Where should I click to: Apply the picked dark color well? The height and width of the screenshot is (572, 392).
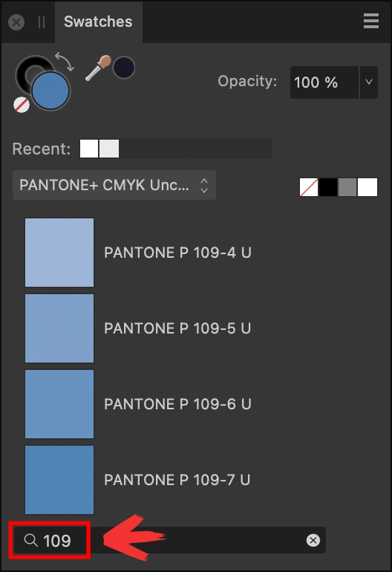tap(124, 68)
